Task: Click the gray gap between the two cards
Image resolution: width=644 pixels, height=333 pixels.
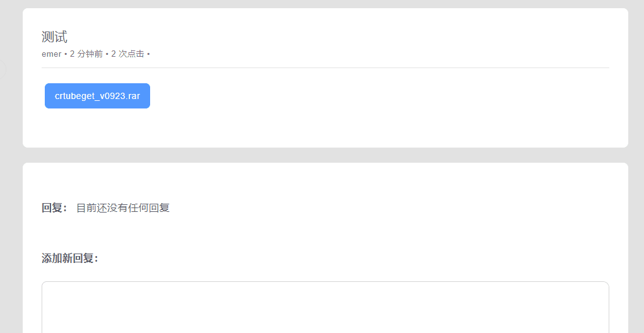Action: [x=325, y=155]
